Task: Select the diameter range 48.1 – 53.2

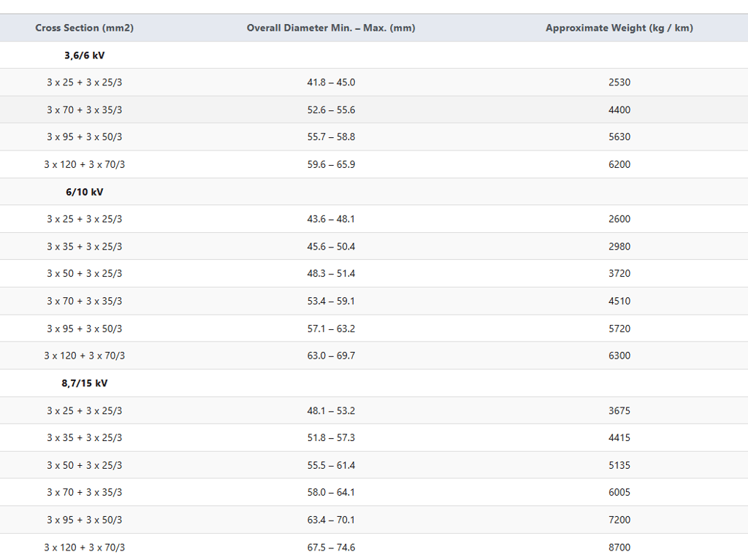Action: click(x=331, y=411)
